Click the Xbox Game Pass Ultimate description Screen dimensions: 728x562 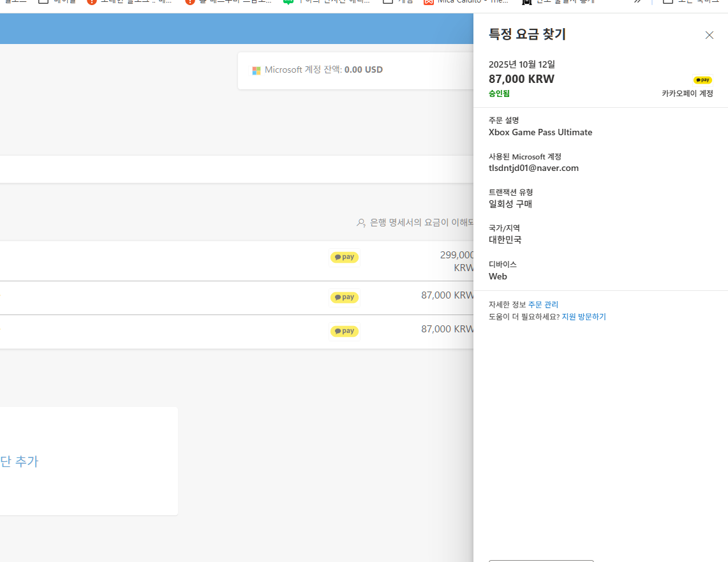[x=540, y=132]
